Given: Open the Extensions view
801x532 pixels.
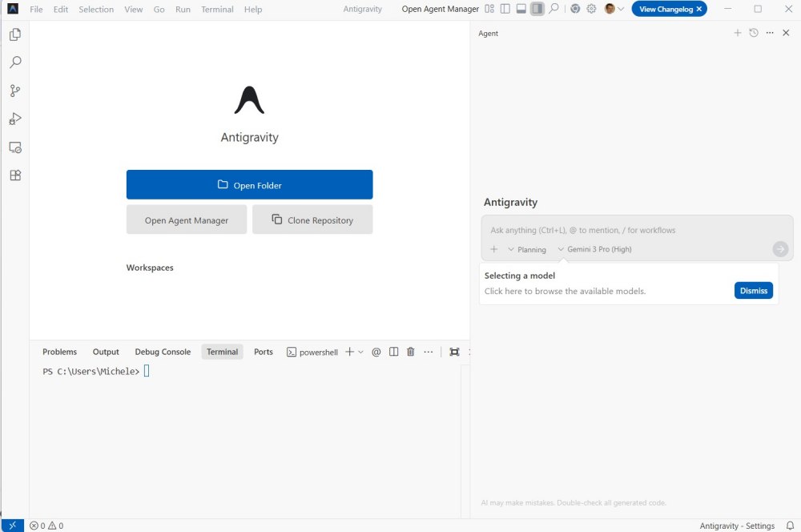Looking at the screenshot, I should click(x=14, y=175).
